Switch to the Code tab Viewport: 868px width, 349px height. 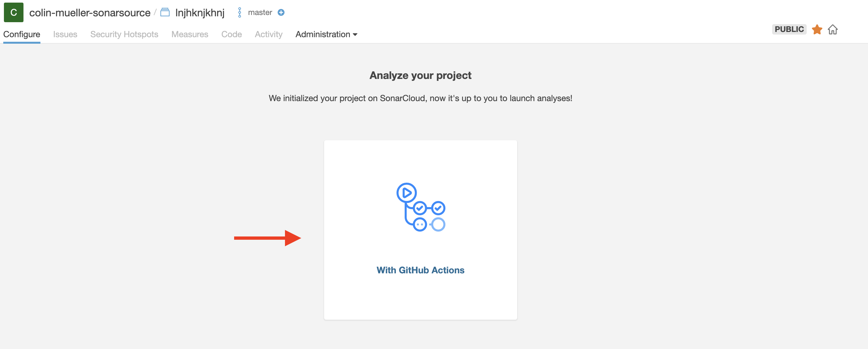click(x=232, y=34)
